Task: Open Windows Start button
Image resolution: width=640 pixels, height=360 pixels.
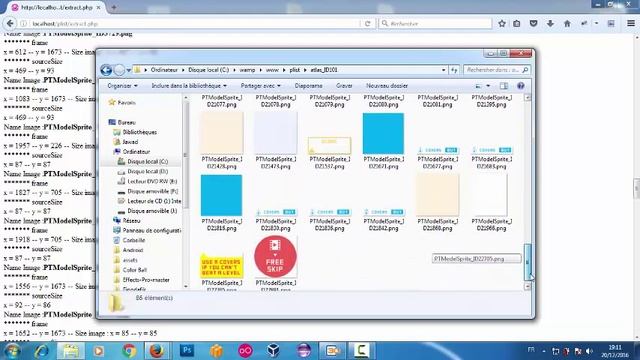Action: point(12,351)
